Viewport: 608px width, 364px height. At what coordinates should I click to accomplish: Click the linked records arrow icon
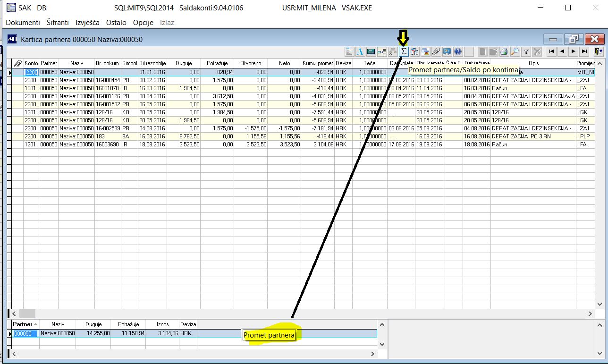(382, 51)
